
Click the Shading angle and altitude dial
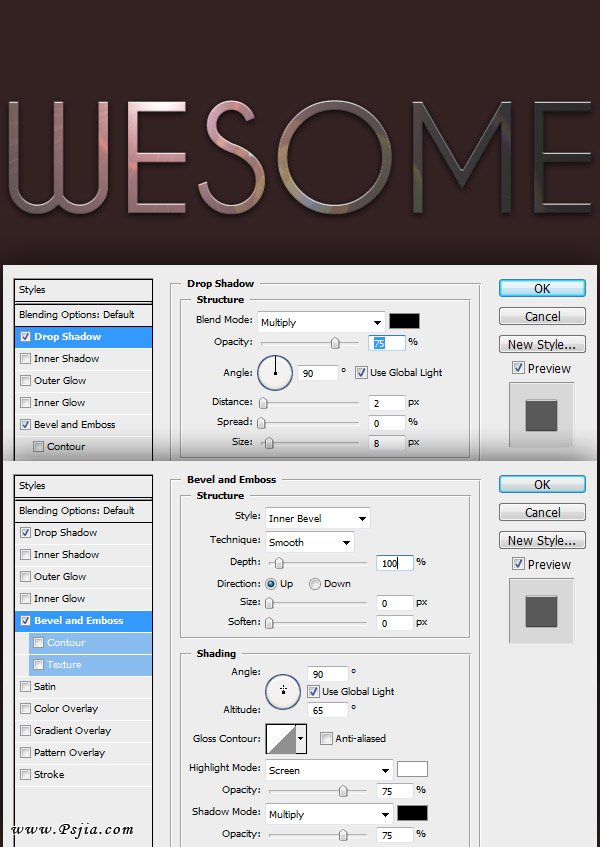click(x=284, y=690)
